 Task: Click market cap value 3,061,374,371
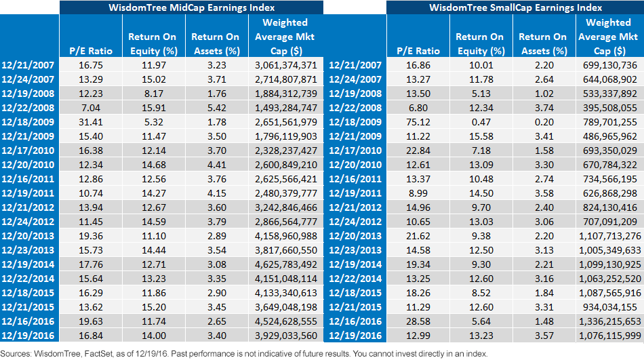[286, 65]
